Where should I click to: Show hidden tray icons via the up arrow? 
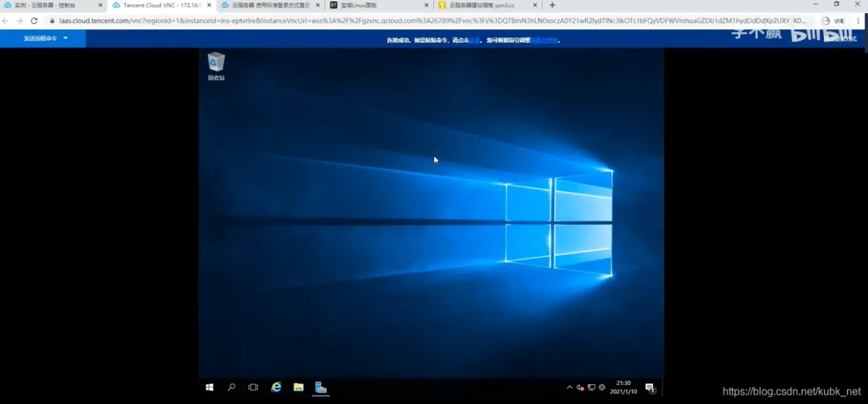[x=569, y=387]
